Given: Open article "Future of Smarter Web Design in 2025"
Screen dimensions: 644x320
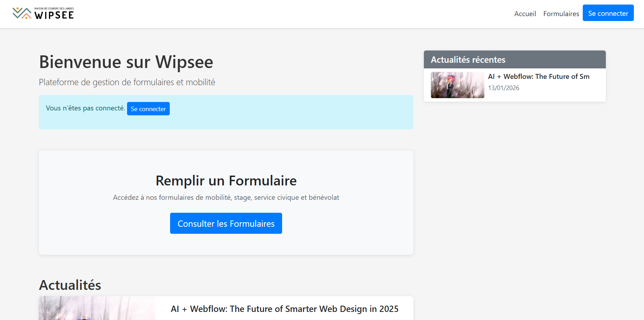Looking at the screenshot, I should (x=285, y=309).
